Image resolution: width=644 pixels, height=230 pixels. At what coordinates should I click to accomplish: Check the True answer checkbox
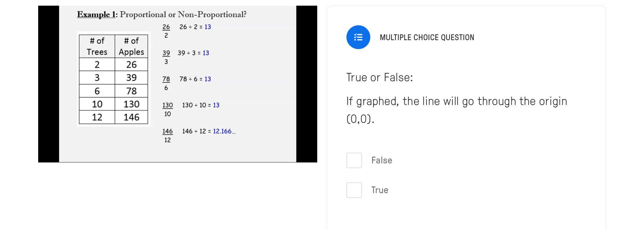point(354,190)
